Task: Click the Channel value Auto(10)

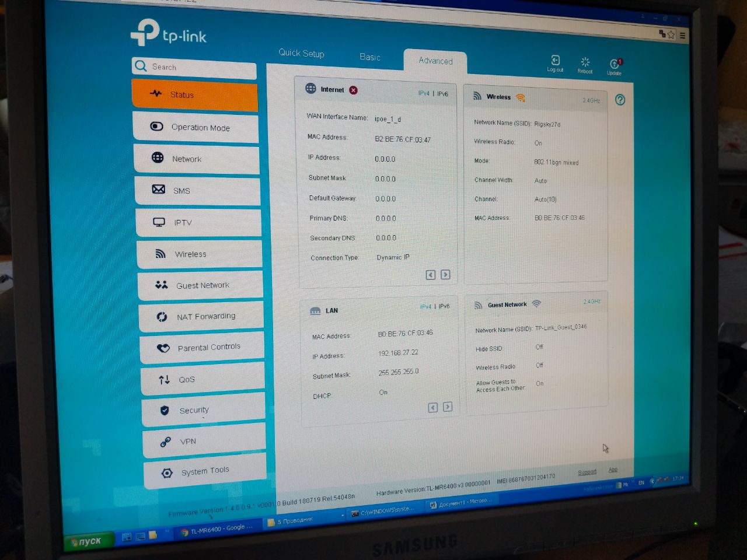Action: [545, 199]
